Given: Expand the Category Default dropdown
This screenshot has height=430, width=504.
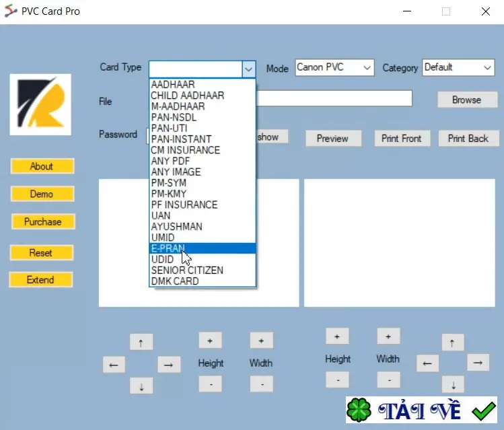Looking at the screenshot, I should click(458, 67).
